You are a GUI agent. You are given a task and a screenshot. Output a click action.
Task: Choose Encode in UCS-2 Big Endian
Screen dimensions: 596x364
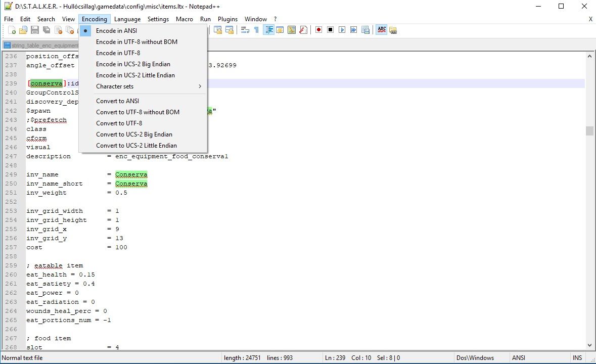pyautogui.click(x=143, y=64)
